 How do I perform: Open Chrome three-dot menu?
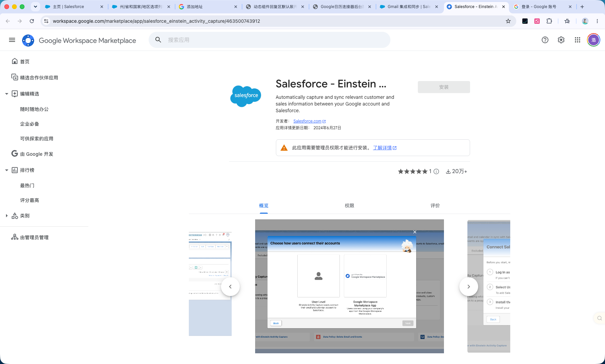597,21
